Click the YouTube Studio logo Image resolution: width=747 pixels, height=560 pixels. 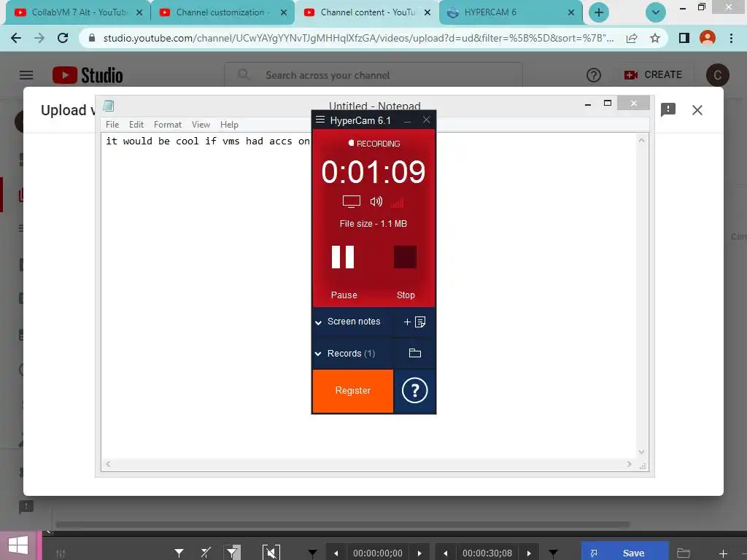tap(88, 75)
